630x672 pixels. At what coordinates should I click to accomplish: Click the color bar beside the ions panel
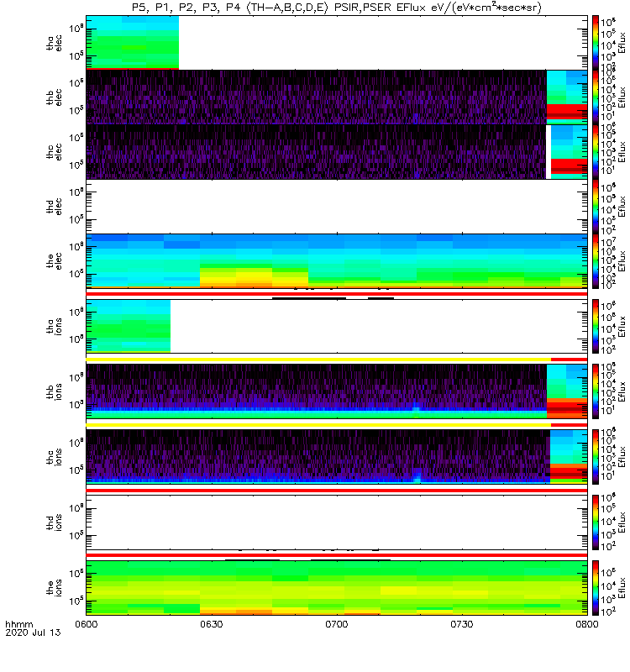[596, 587]
